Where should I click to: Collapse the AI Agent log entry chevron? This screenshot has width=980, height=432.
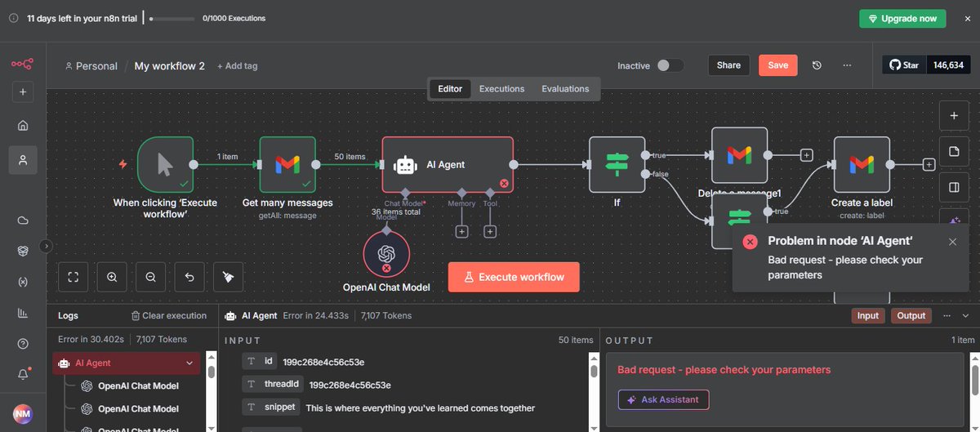coord(189,363)
